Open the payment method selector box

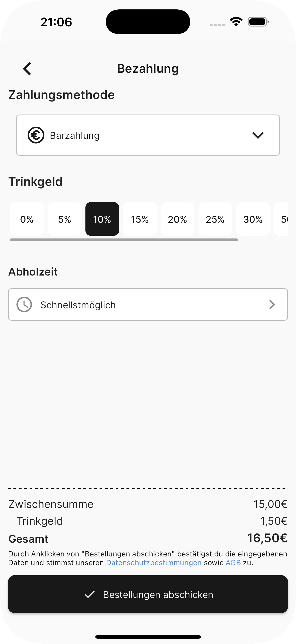click(x=148, y=135)
